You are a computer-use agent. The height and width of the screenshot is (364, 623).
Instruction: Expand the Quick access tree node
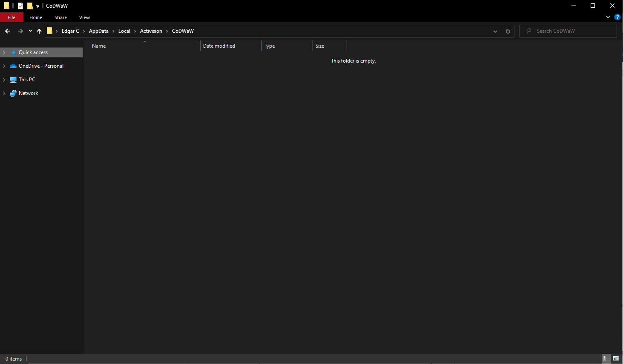(x=4, y=52)
